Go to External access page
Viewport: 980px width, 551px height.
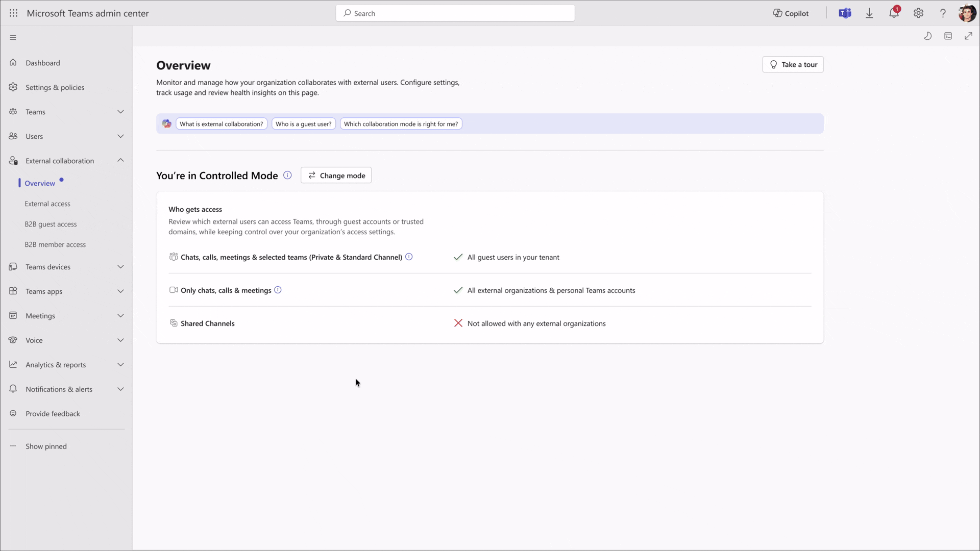47,204
